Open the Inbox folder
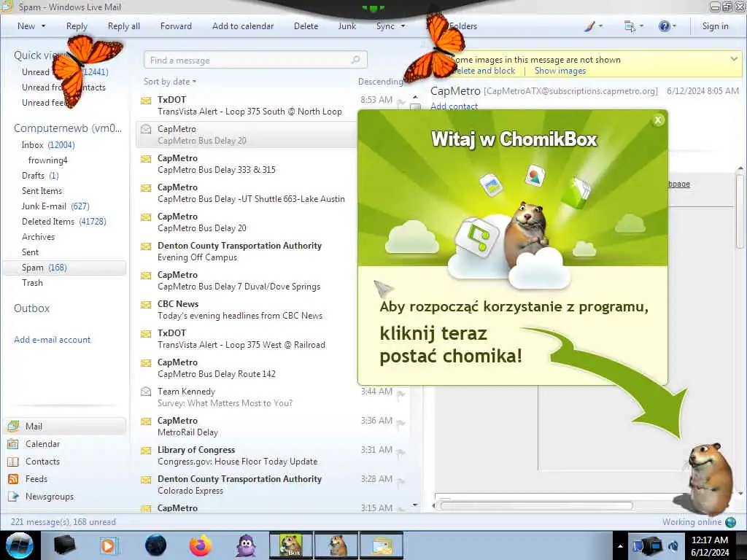The width and height of the screenshot is (747, 560). coord(48,145)
